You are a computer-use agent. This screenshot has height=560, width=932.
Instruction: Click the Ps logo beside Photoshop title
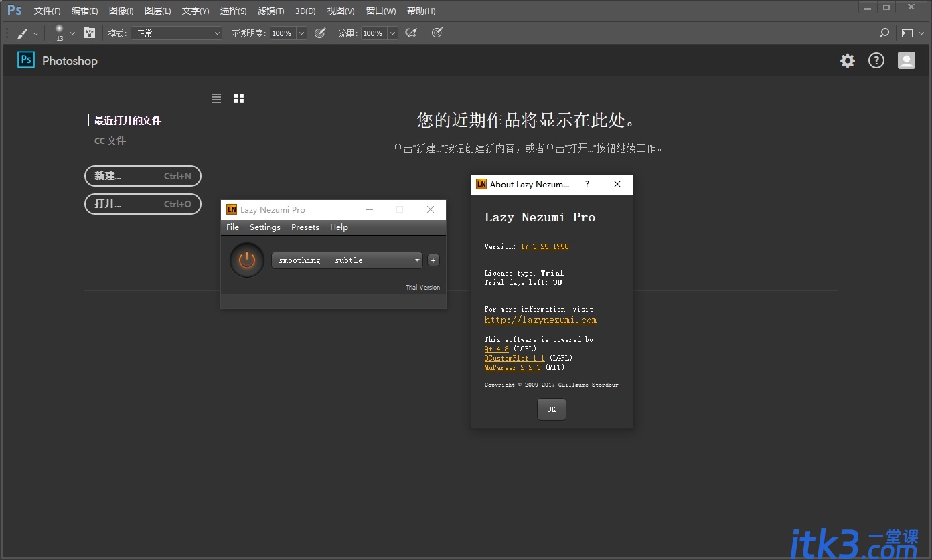pyautogui.click(x=25, y=60)
